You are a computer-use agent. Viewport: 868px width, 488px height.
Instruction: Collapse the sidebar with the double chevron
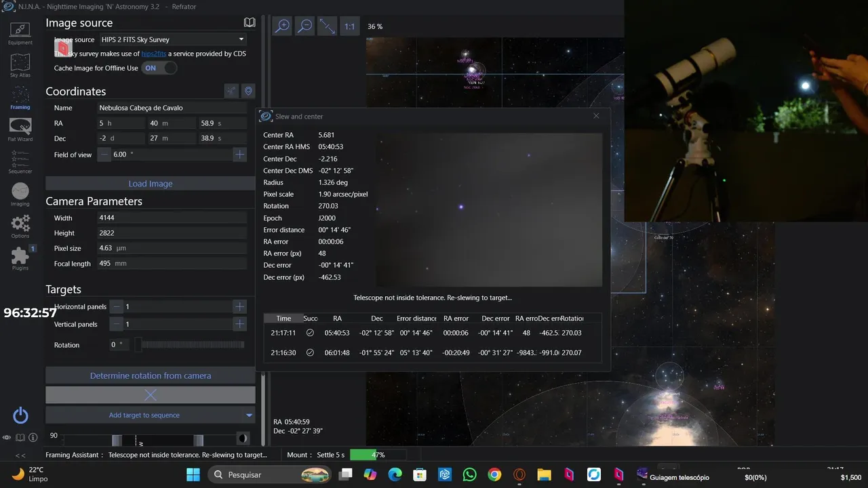(x=20, y=455)
